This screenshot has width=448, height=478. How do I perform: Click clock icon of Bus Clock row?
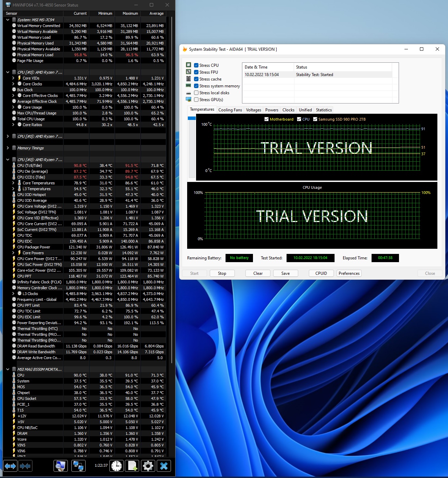[14, 90]
